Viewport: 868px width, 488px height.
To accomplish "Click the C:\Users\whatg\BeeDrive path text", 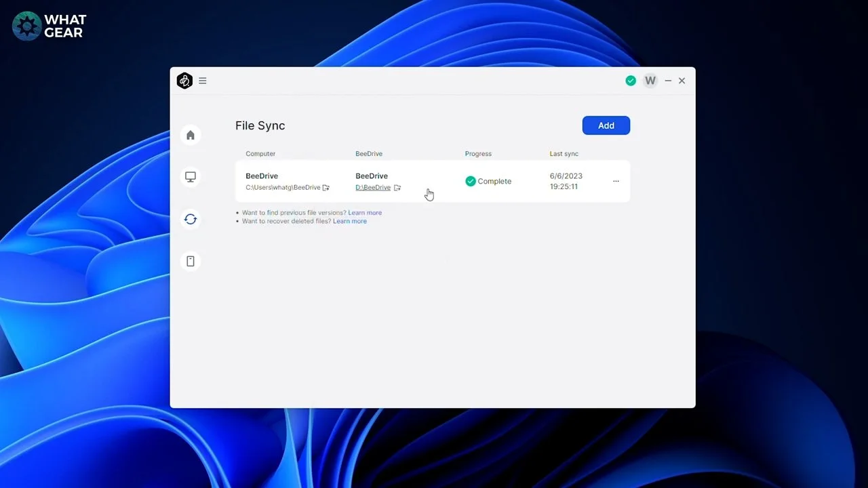I will click(x=283, y=188).
